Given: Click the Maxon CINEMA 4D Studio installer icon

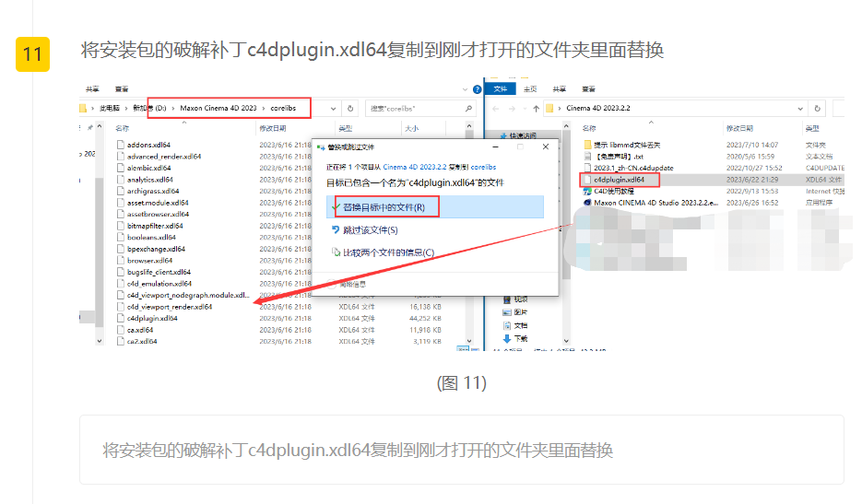Looking at the screenshot, I should tap(587, 203).
